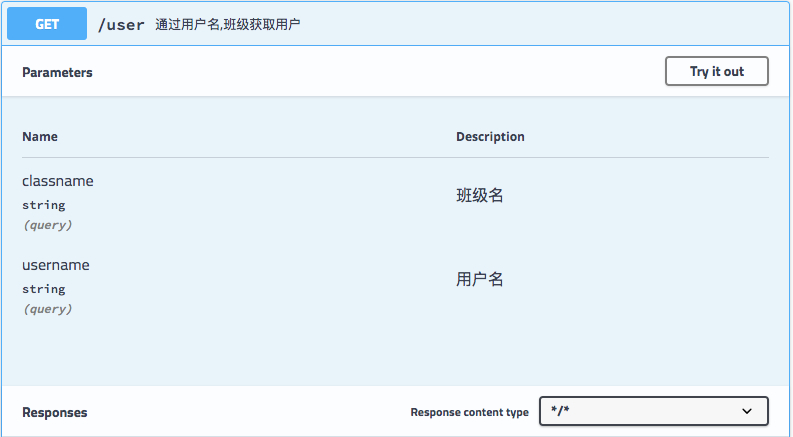793x437 pixels.
Task: Click the blue GET method badge
Action: click(47, 25)
